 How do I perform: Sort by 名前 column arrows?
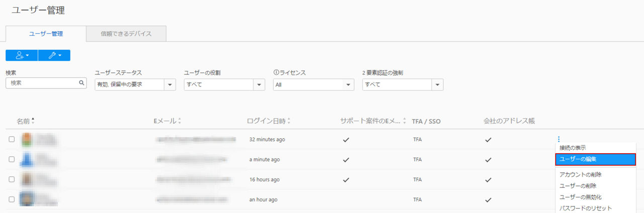coord(33,121)
